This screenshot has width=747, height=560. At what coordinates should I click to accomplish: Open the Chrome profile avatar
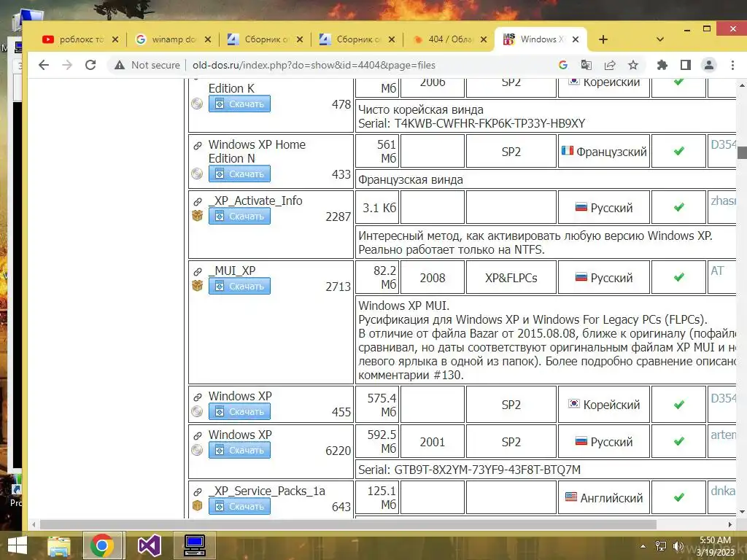(709, 65)
